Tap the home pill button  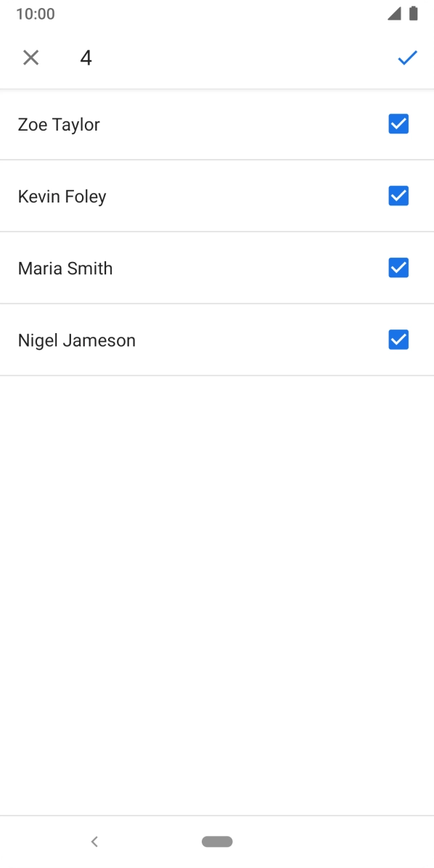pyautogui.click(x=217, y=842)
